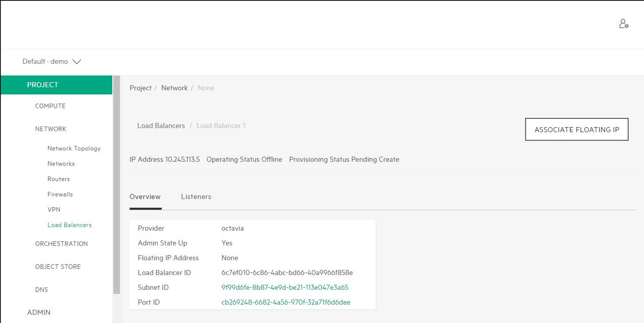Image resolution: width=644 pixels, height=323 pixels.
Task: Select the PROJECT panel header
Action: 43,85
